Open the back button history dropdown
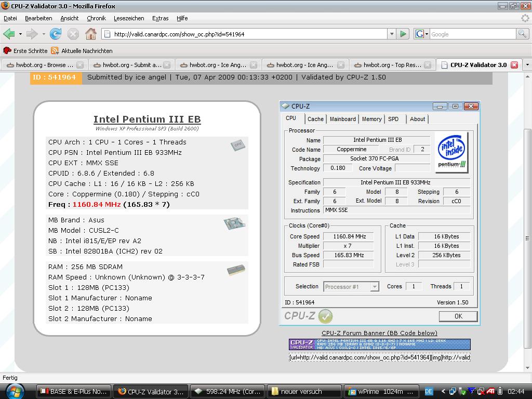The image size is (532, 399). pyautogui.click(x=20, y=34)
